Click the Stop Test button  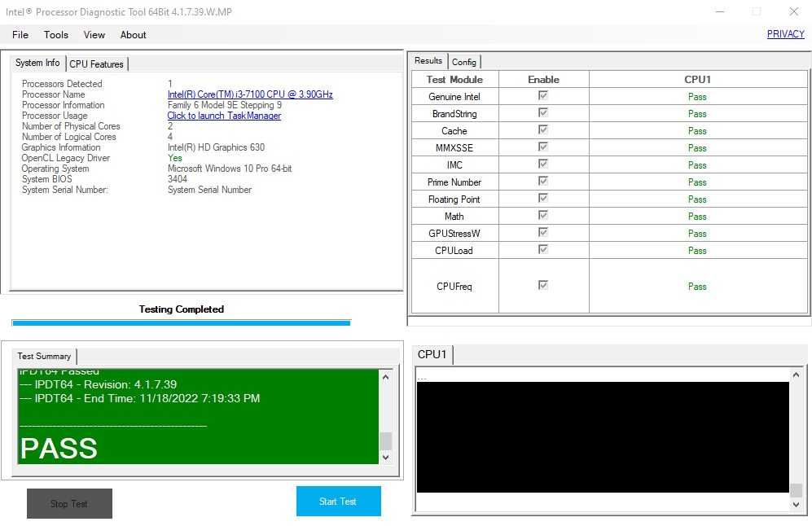(69, 504)
